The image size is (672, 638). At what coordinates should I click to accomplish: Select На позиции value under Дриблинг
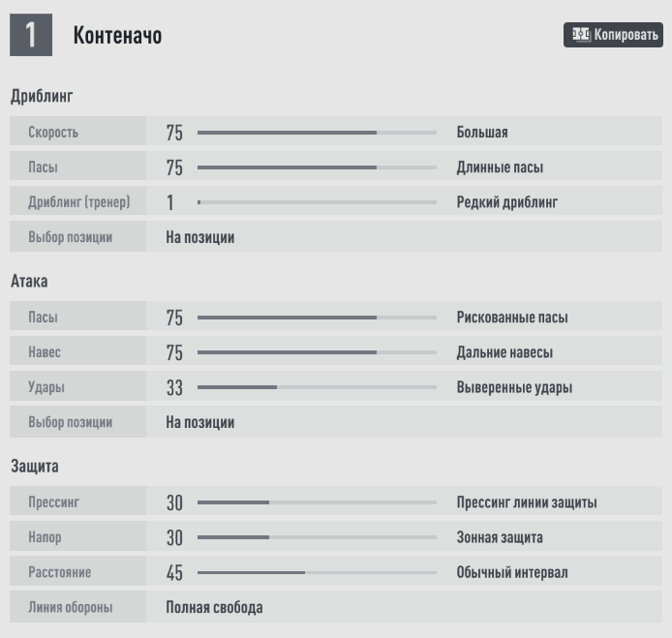[x=199, y=237]
